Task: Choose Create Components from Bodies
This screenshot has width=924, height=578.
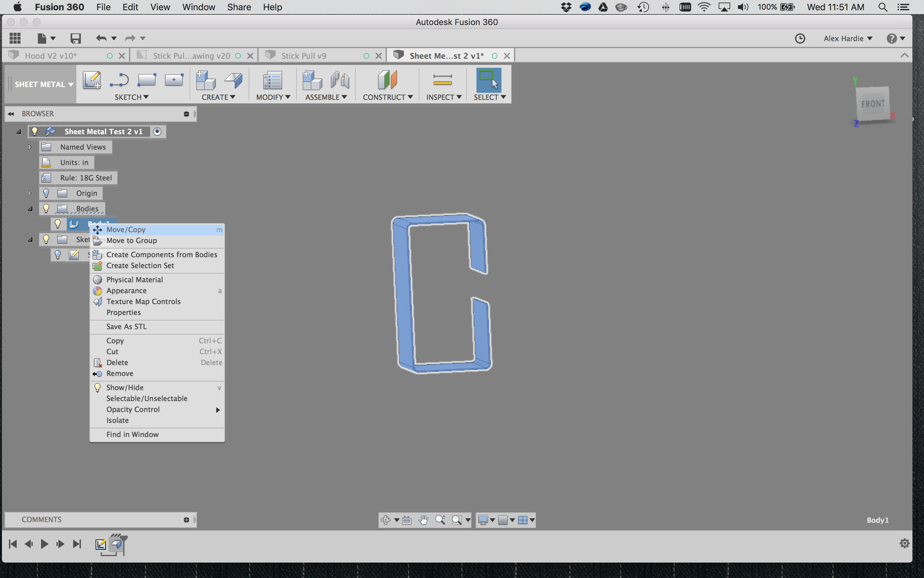Action: [157, 255]
